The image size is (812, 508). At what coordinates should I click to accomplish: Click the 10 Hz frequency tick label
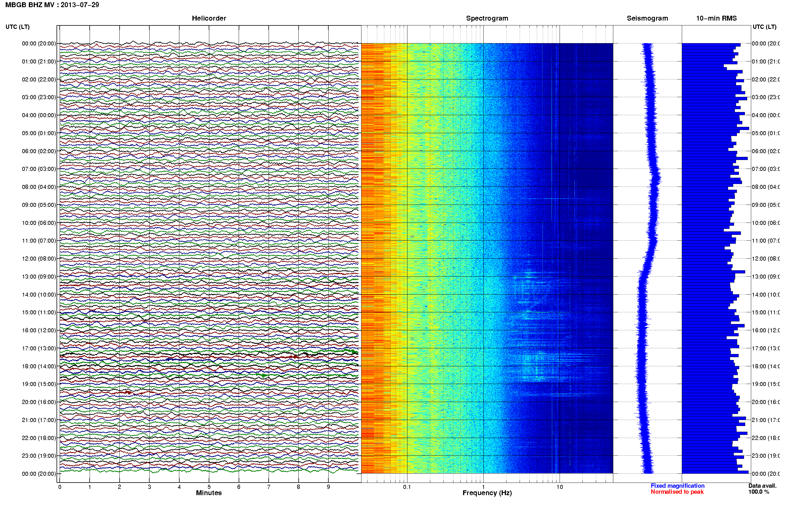pos(559,487)
